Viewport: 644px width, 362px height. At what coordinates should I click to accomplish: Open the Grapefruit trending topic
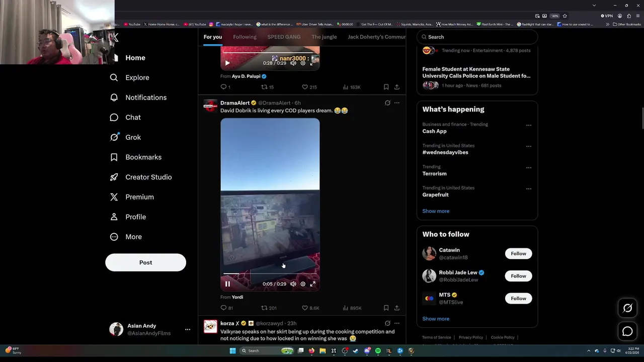pyautogui.click(x=436, y=195)
